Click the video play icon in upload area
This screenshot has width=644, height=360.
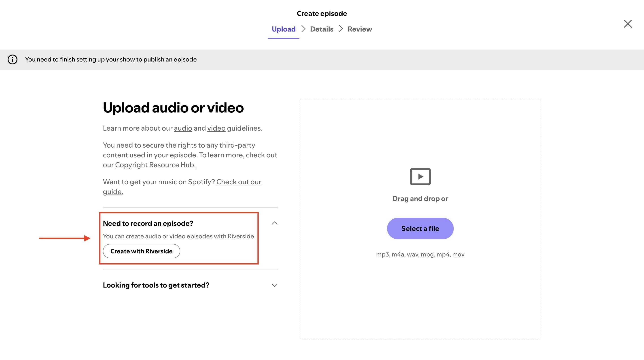click(420, 176)
